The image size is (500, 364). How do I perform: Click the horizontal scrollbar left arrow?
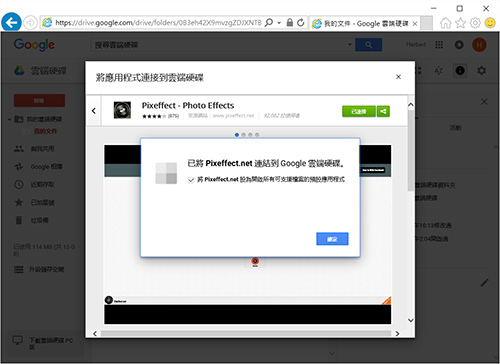click(95, 334)
